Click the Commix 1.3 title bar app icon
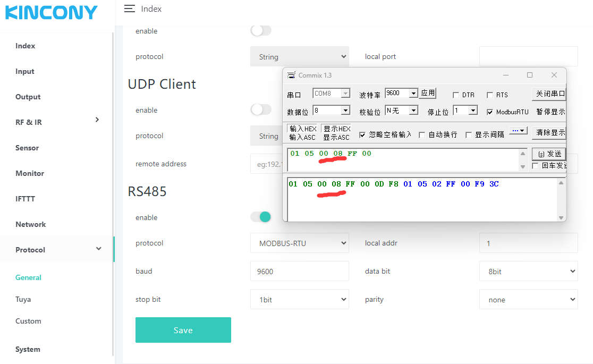The image size is (593, 364). click(291, 75)
